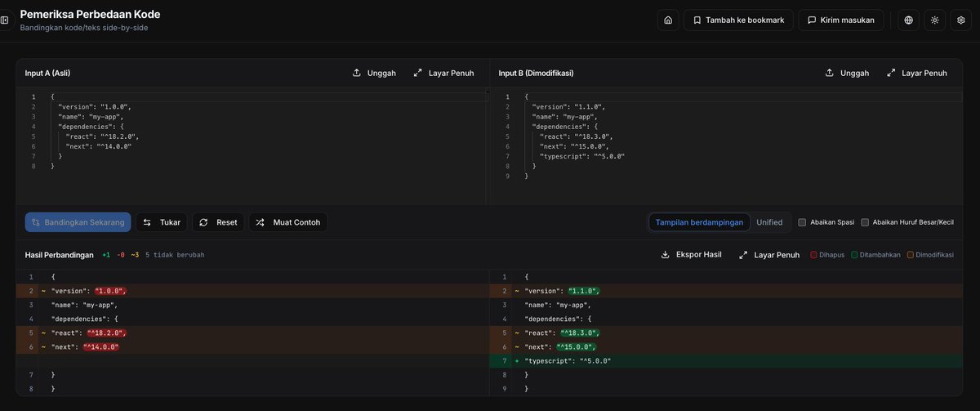
Task: Go to the home page icon
Action: pyautogui.click(x=668, y=20)
